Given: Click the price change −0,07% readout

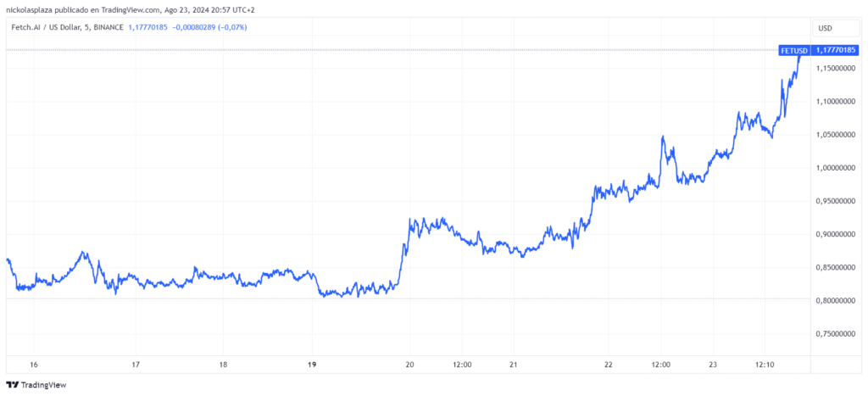Looking at the screenshot, I should tap(234, 26).
